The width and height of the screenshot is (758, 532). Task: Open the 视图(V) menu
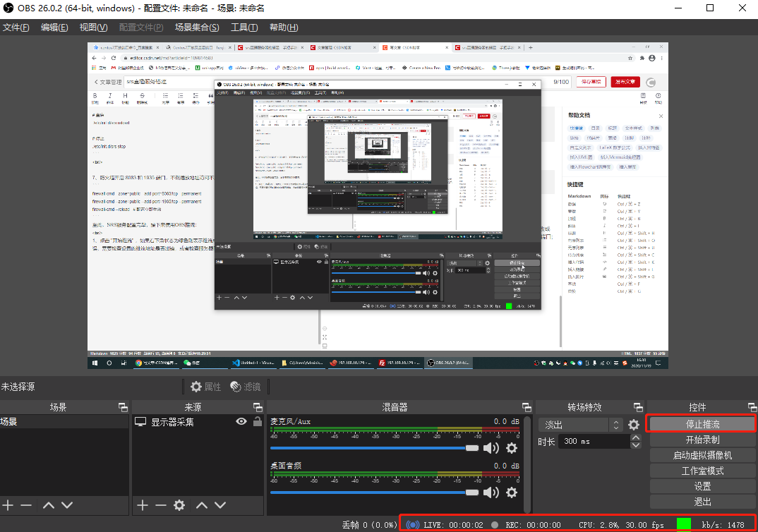pyautogui.click(x=93, y=28)
